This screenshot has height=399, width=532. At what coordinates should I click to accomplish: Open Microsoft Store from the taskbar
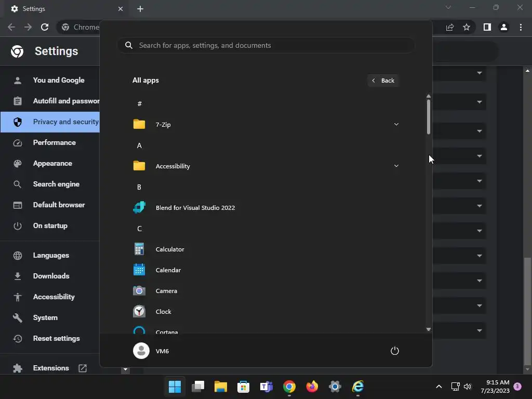pos(243,387)
